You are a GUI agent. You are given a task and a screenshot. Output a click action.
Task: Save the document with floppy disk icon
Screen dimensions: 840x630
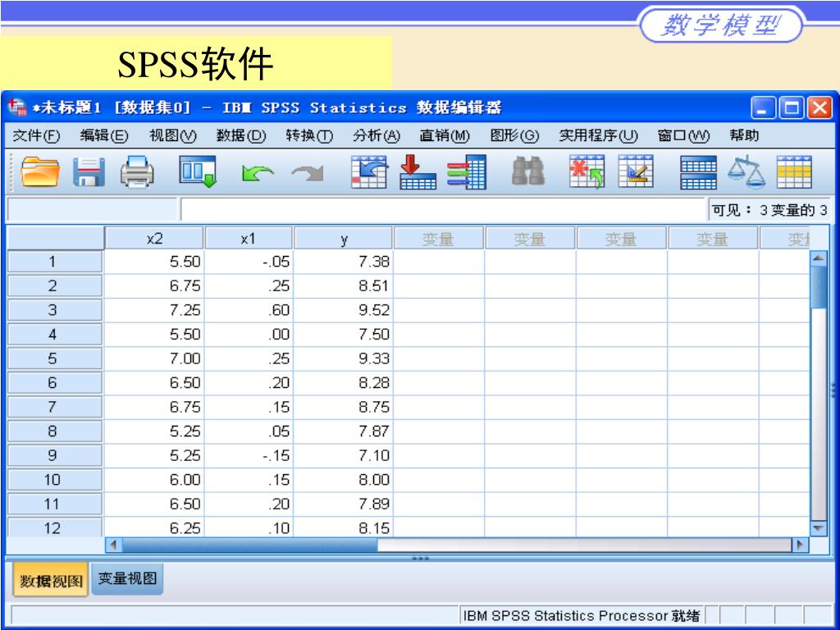[x=89, y=172]
